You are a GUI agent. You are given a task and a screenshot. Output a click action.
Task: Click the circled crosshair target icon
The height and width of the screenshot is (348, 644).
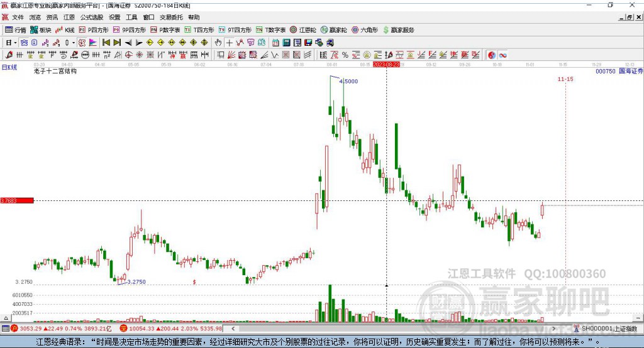(x=128, y=55)
